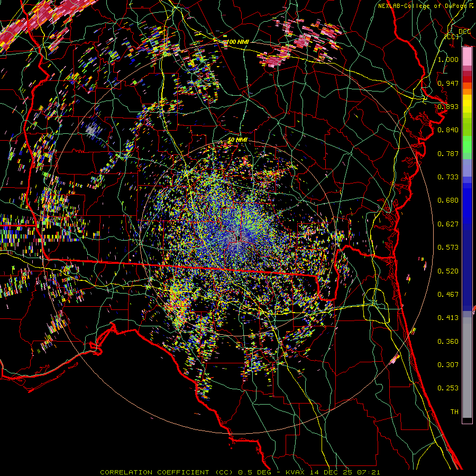
Task: Select the 0.840 scale value label
Action: pos(448,130)
